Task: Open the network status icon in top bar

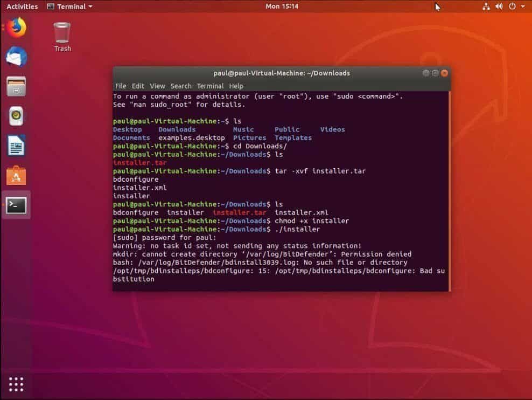Action: click(x=486, y=6)
